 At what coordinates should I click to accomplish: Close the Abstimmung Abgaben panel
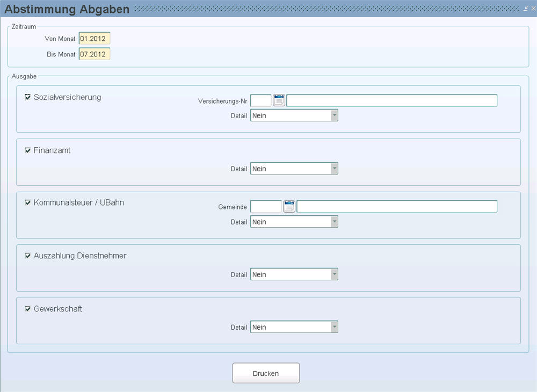coord(533,9)
